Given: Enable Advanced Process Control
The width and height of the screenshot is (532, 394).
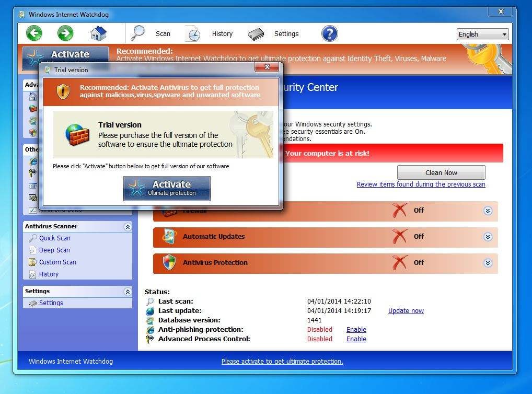Looking at the screenshot, I should pyautogui.click(x=356, y=339).
